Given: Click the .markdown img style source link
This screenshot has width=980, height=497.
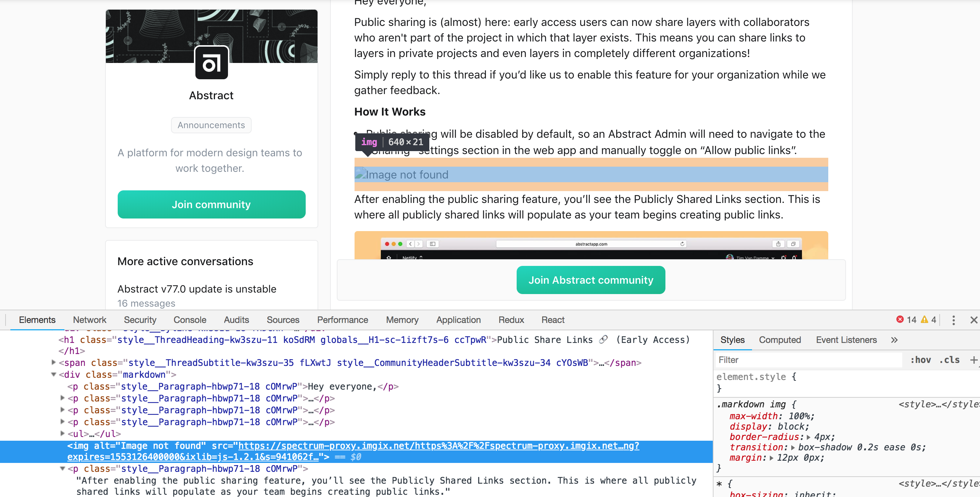Looking at the screenshot, I should (939, 404).
